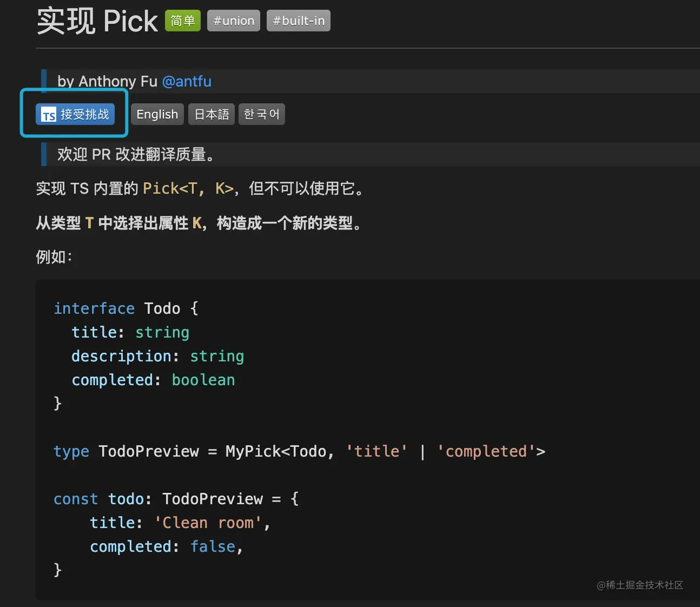Click the code line const todo: TodoPreview
The width and height of the screenshot is (700, 607).
pos(176,499)
